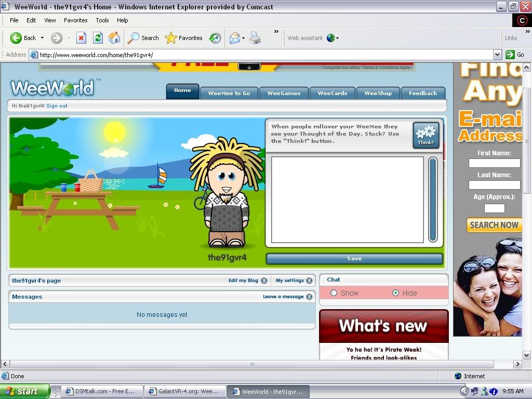The image size is (532, 399).
Task: Go to browser Home page icon
Action: coord(114,38)
